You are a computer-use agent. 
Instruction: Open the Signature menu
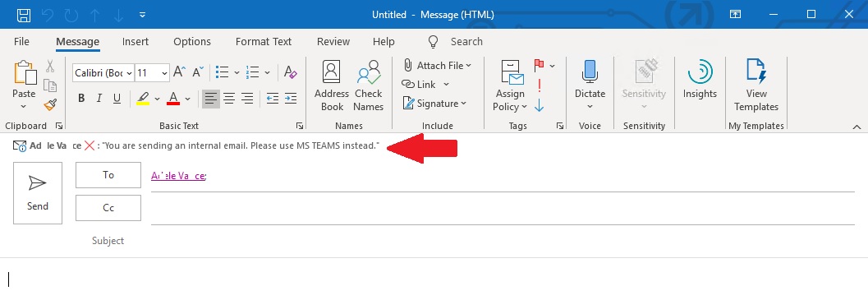(x=434, y=103)
